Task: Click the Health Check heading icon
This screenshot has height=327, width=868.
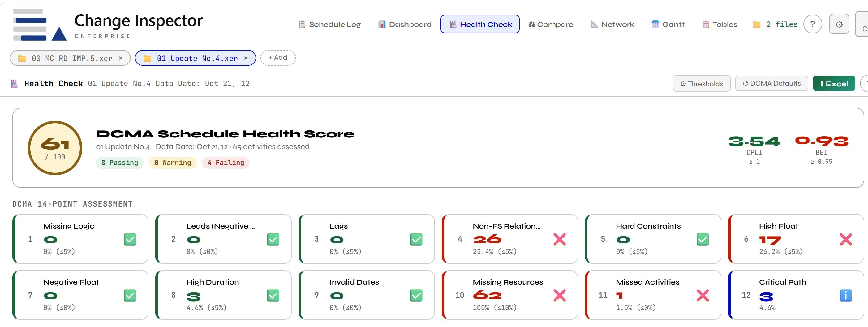Action: (x=14, y=84)
